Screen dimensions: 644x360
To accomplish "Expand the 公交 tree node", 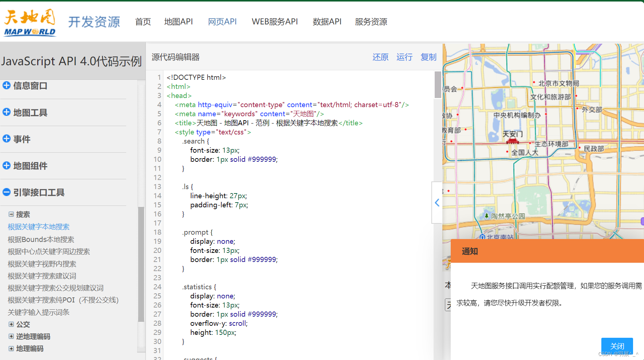I will click(x=11, y=324).
